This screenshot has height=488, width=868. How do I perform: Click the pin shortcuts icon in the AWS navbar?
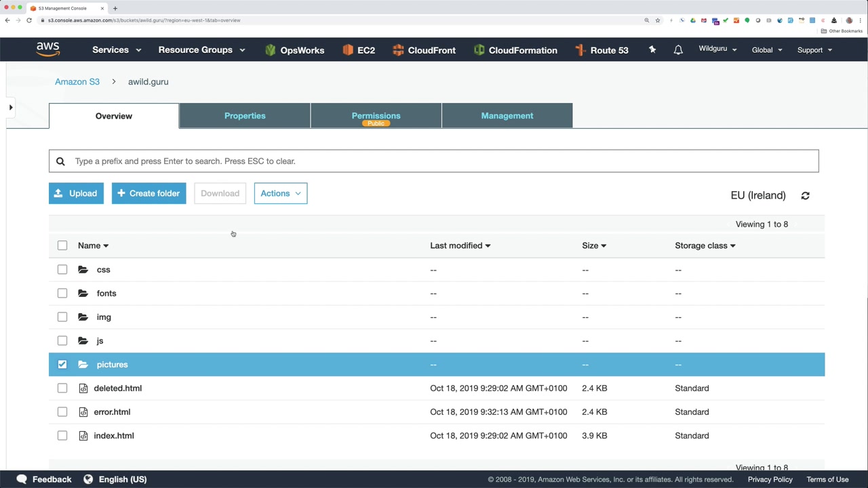(x=652, y=49)
